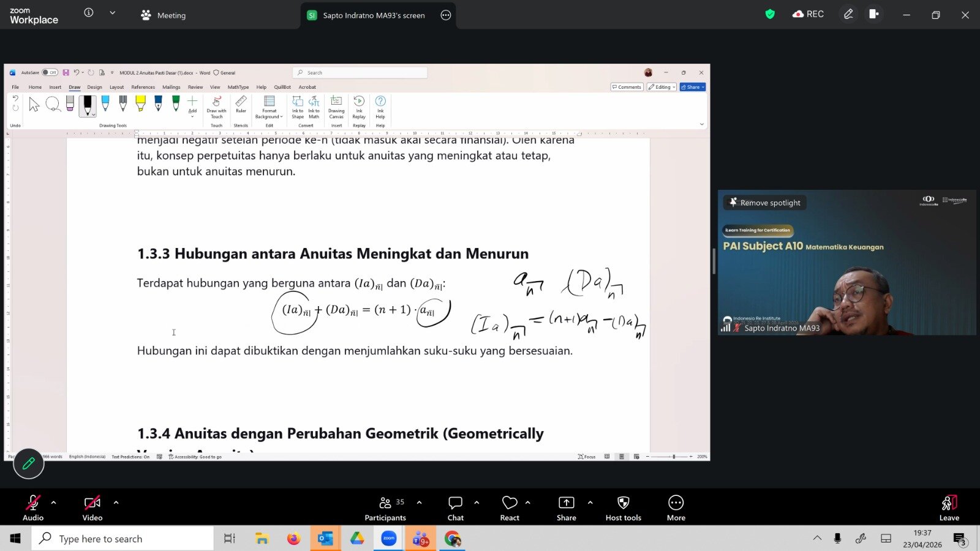Click the Share screen button
This screenshot has width=980, height=551.
(567, 508)
